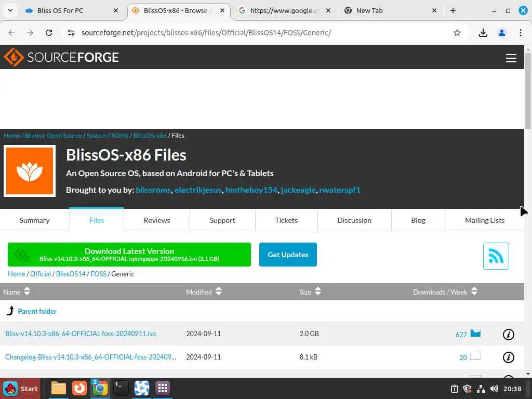532x399 pixels.
Task: Open the electrikjesus contributor link
Action: point(198,190)
